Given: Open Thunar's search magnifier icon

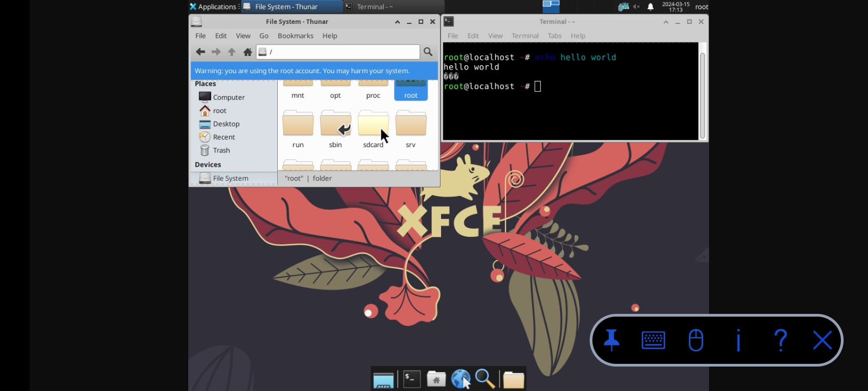Looking at the screenshot, I should tap(428, 52).
